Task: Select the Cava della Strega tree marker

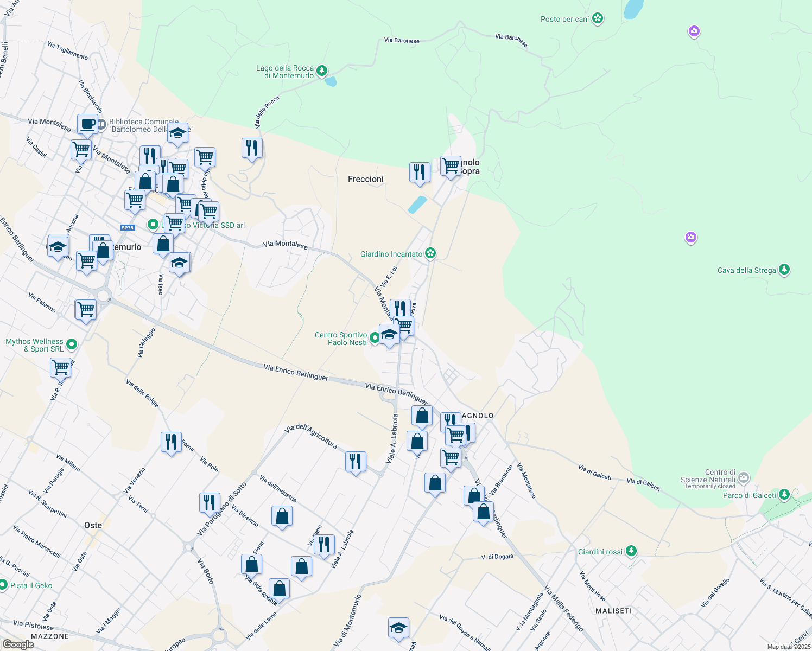Action: [x=784, y=270]
